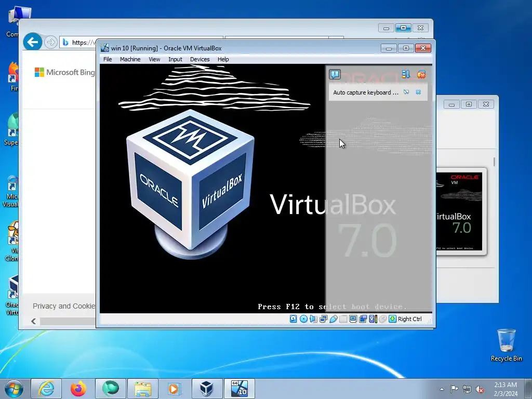Open the View menu
The image size is (532, 399).
pos(154,59)
